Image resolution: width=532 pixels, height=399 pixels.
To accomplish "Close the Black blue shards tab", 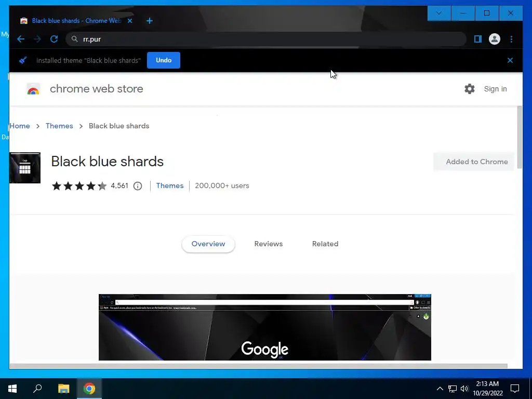I will (x=130, y=21).
